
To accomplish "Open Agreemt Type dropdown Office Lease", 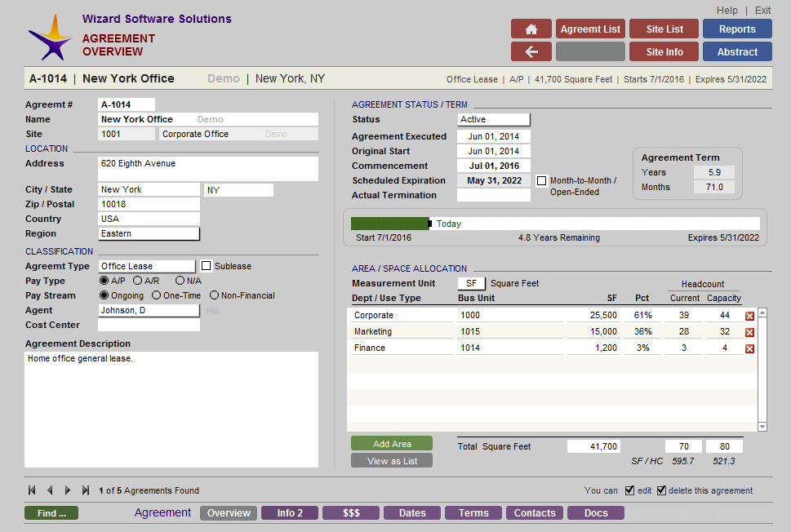I will pos(146,266).
